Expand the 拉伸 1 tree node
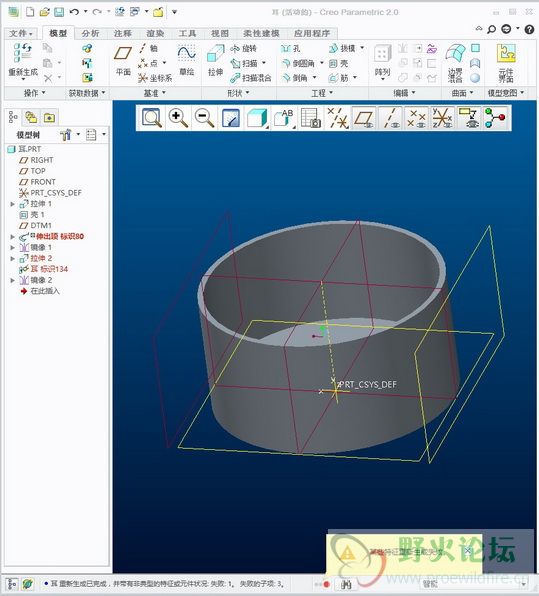539x596 pixels. coord(13,204)
